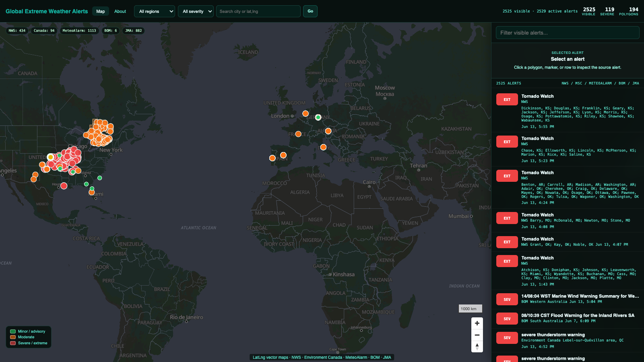644x362 pixels.
Task: Click the orange Moderate legend swatch
Action: 13,337
